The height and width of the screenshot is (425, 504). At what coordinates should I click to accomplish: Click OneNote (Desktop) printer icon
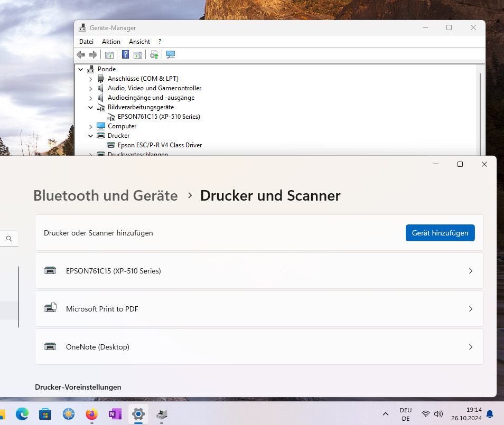50,347
